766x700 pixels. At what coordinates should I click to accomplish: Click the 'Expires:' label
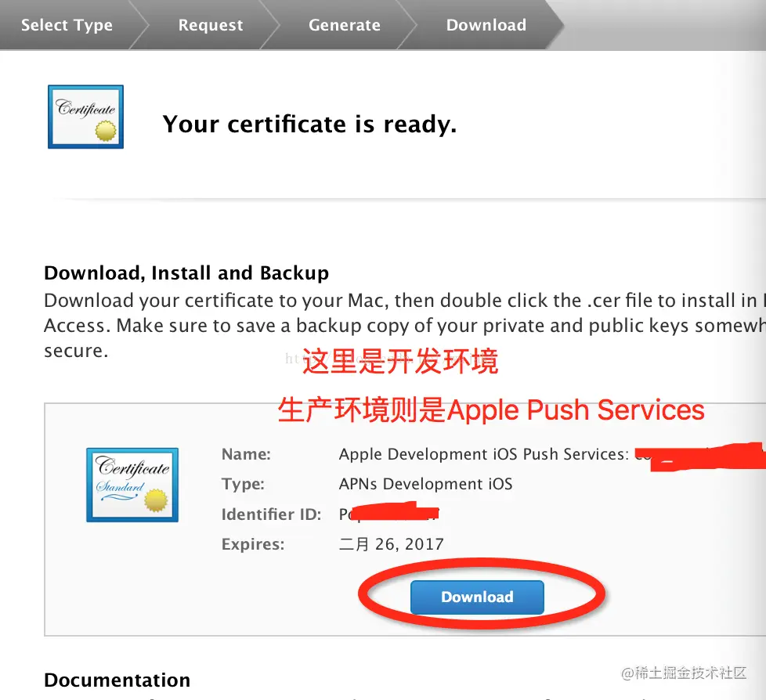(x=253, y=544)
